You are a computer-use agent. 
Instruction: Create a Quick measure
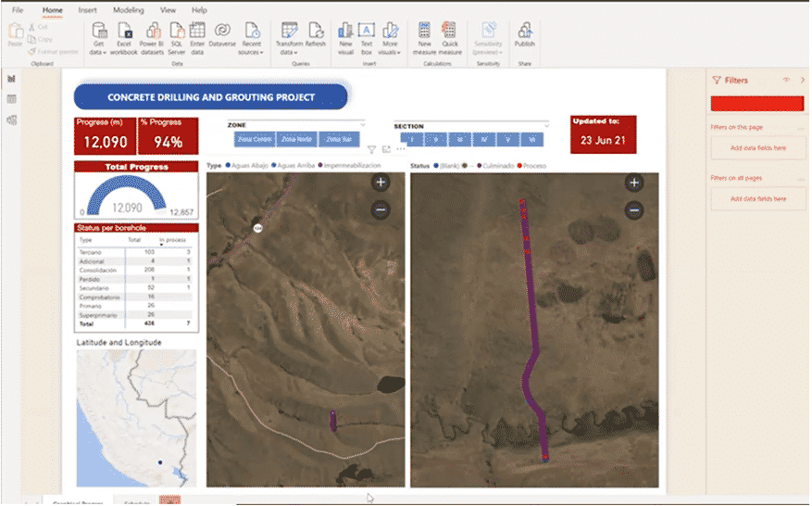coord(450,38)
